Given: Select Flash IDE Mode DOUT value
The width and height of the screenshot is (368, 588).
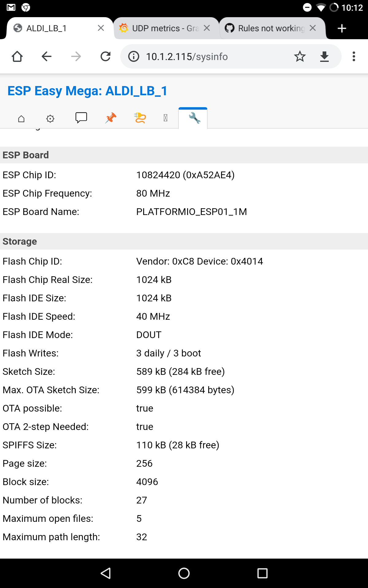Looking at the screenshot, I should 149,335.
